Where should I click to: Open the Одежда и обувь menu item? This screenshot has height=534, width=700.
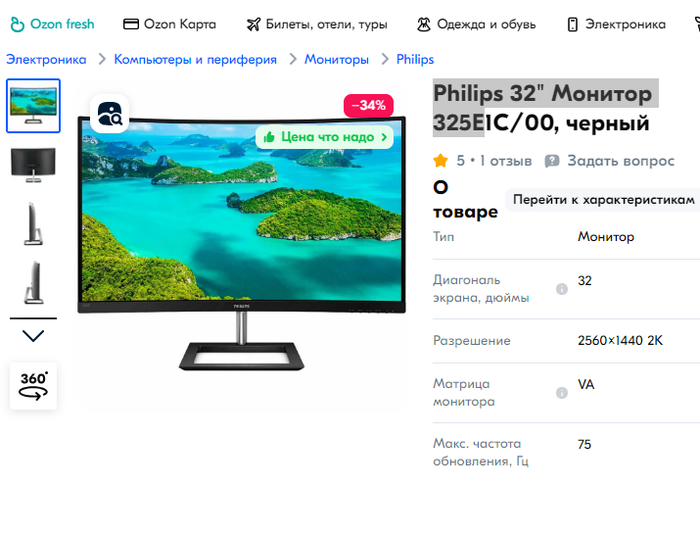476,24
